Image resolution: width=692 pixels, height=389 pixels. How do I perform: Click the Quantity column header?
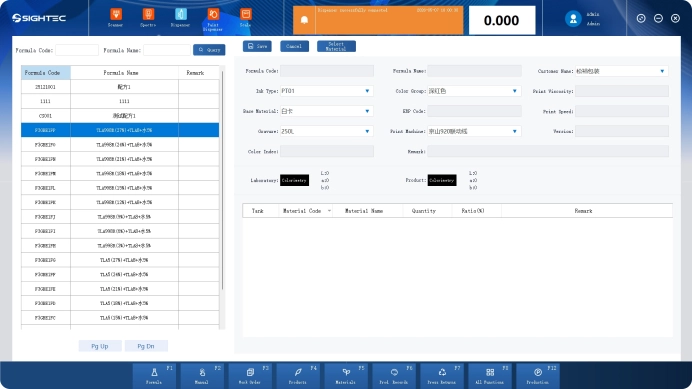427,211
